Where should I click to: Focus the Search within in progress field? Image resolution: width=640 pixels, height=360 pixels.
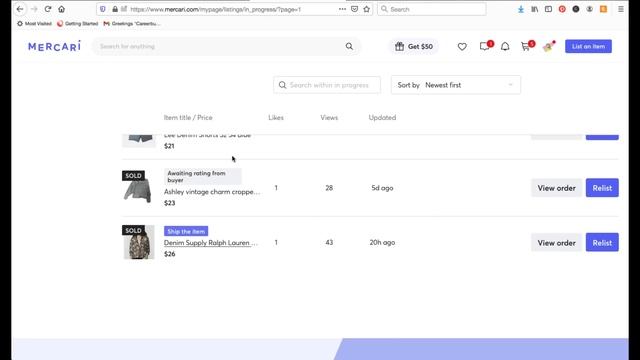click(x=327, y=85)
